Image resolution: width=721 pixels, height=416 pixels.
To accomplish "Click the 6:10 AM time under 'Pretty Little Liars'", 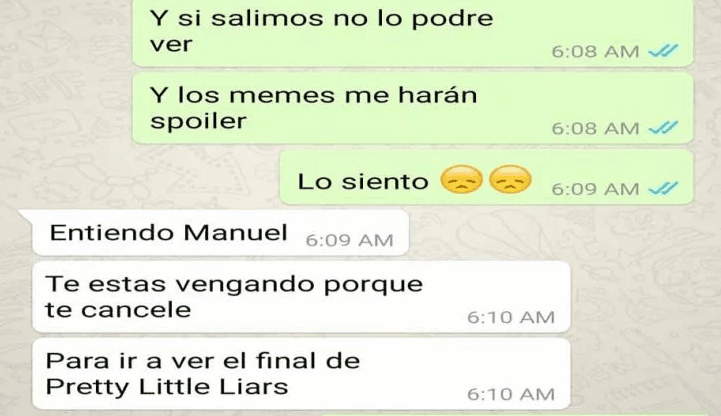I will (x=511, y=394).
